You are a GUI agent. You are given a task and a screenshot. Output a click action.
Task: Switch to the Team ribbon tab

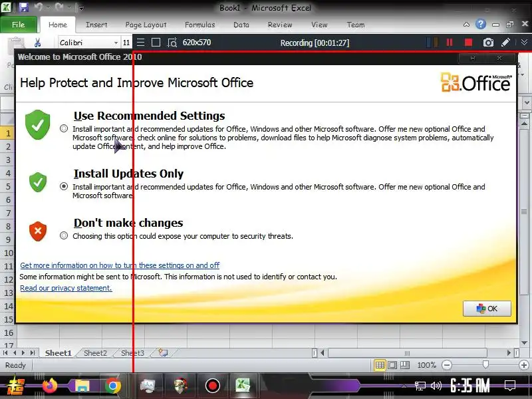(x=356, y=25)
